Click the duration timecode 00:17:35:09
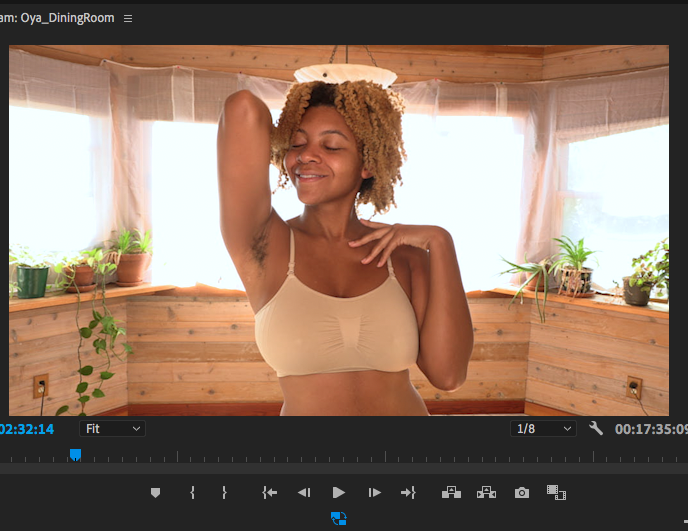The height and width of the screenshot is (531, 688). point(651,429)
